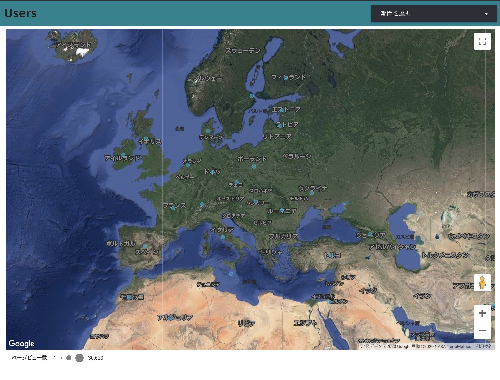The height and width of the screenshot is (380, 500).
Task: Click the user marker on Spain
Action: coord(145,246)
